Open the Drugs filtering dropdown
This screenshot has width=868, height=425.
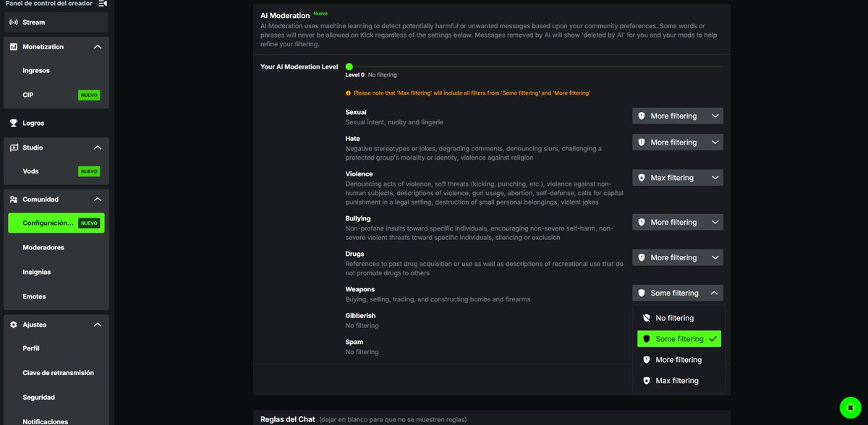[x=678, y=258]
